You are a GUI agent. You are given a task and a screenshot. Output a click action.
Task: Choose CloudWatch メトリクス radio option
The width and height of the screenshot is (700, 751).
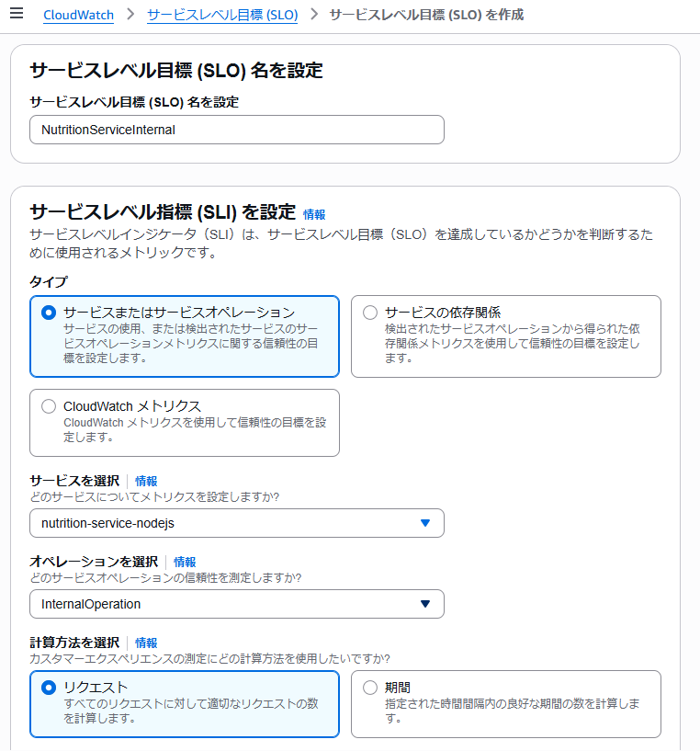tap(50, 406)
